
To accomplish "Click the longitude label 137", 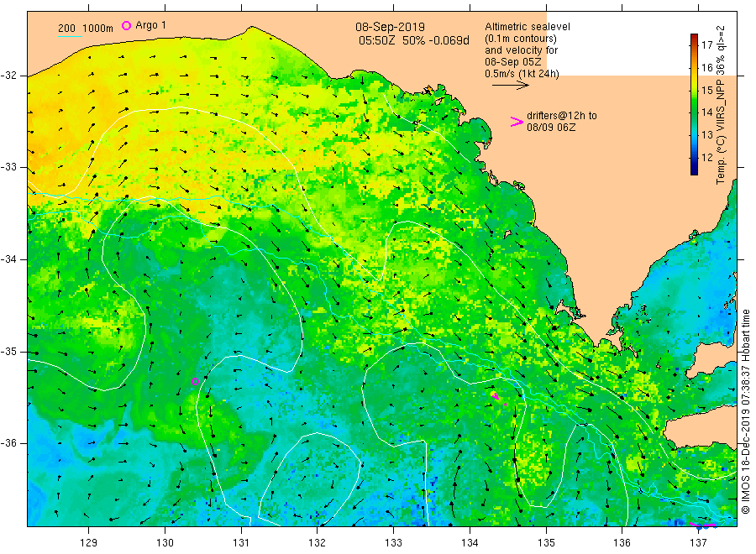I will [x=698, y=543].
